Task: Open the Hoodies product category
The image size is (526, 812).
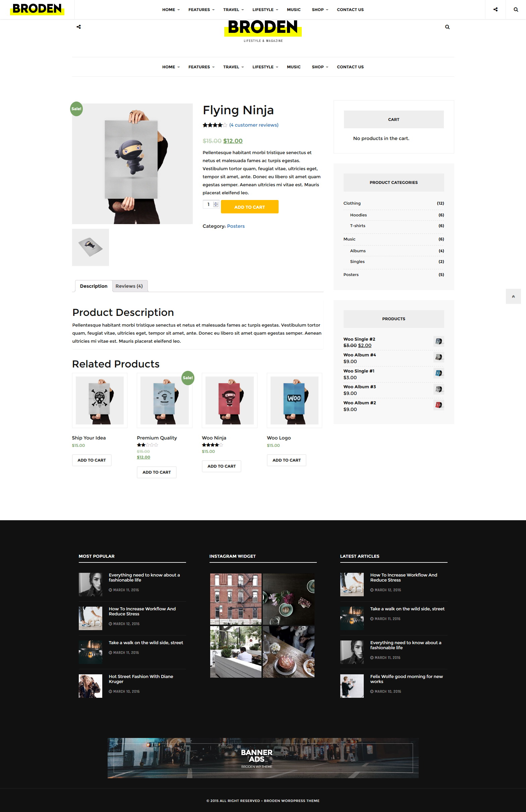Action: pos(358,215)
